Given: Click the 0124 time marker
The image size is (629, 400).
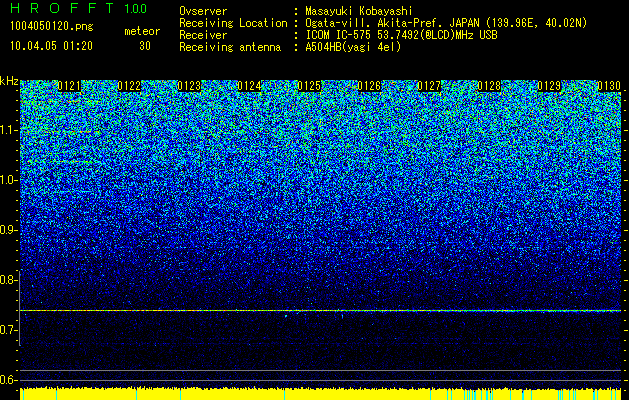Looking at the screenshot, I should click(249, 86).
